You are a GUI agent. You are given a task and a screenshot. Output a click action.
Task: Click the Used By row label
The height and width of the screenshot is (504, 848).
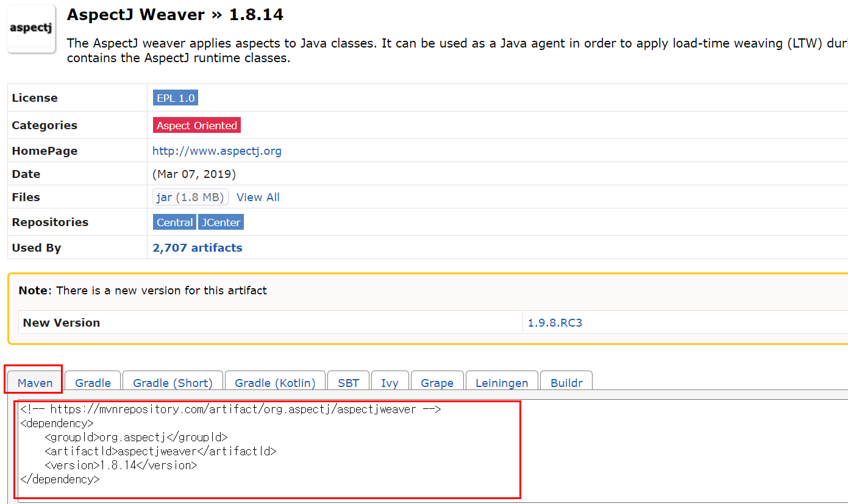click(x=37, y=248)
